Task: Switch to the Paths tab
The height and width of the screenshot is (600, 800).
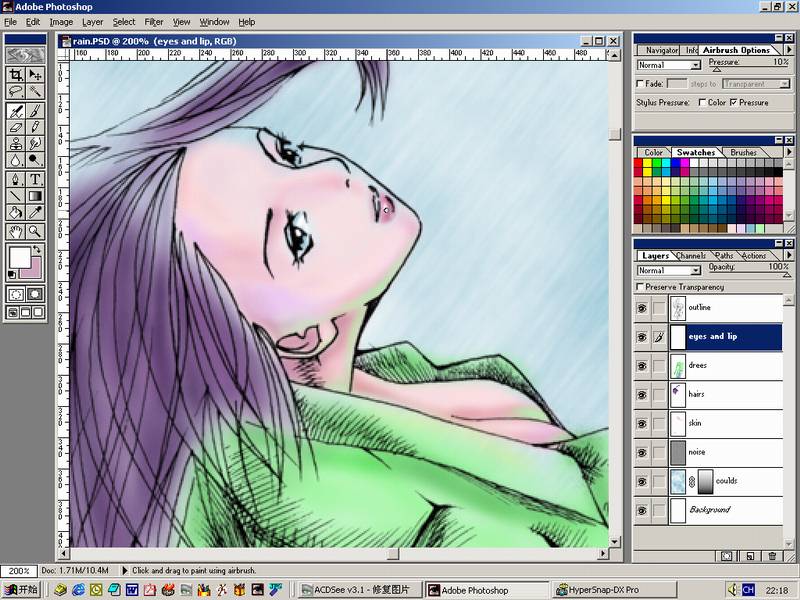Action: (x=724, y=255)
